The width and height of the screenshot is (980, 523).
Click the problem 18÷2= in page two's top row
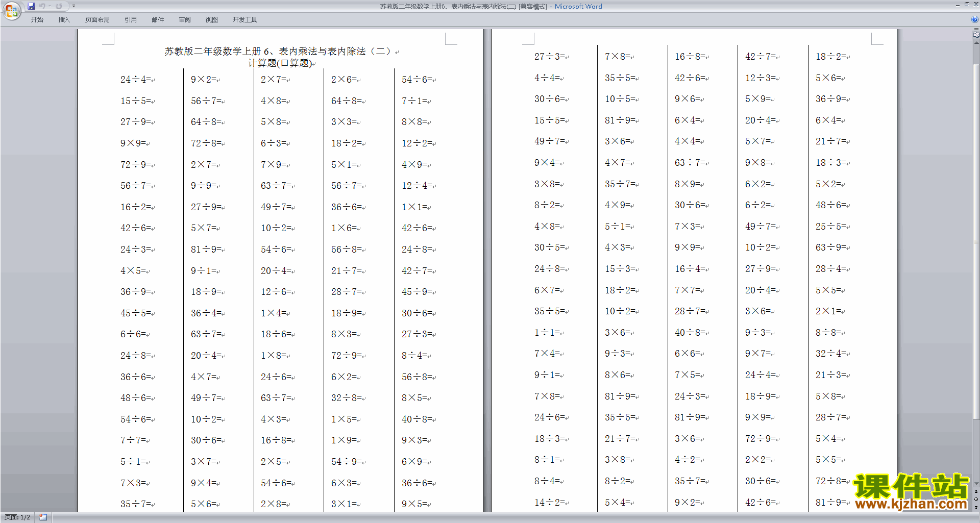[x=830, y=57]
